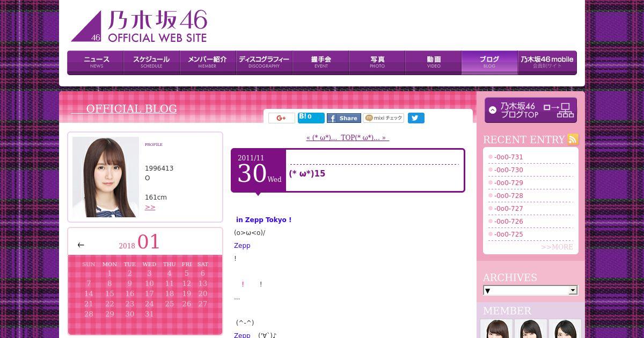Open recent entry -0o0-729

click(509, 183)
